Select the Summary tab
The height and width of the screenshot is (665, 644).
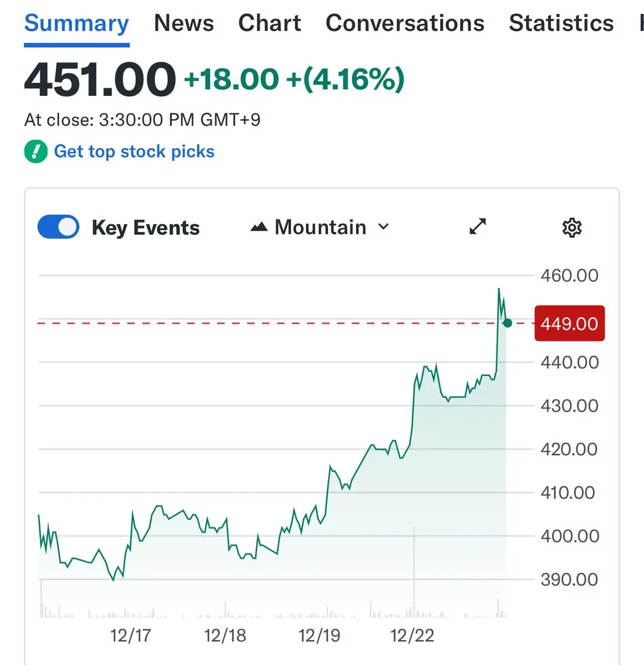coord(76,23)
